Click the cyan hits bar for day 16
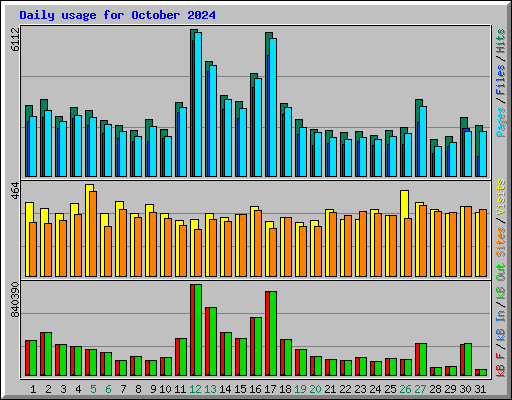 click(x=258, y=127)
